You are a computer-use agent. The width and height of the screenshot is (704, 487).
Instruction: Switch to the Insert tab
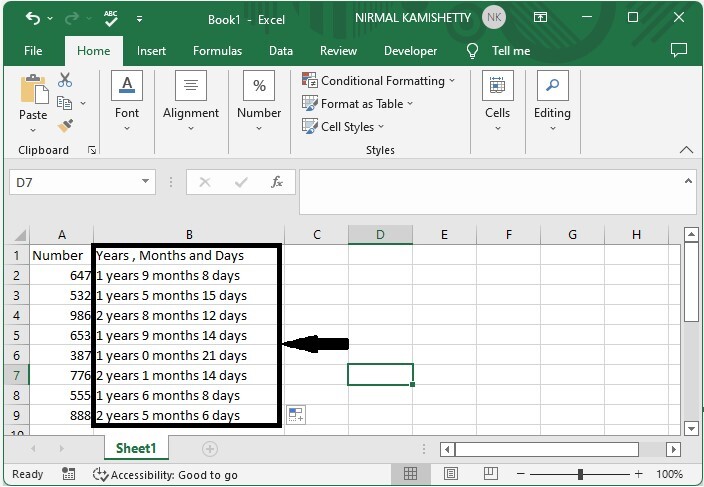(151, 51)
